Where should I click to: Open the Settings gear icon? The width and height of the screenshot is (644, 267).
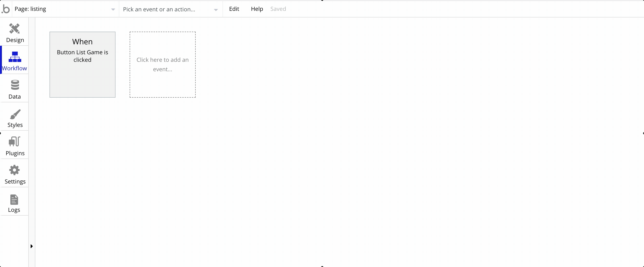click(15, 170)
